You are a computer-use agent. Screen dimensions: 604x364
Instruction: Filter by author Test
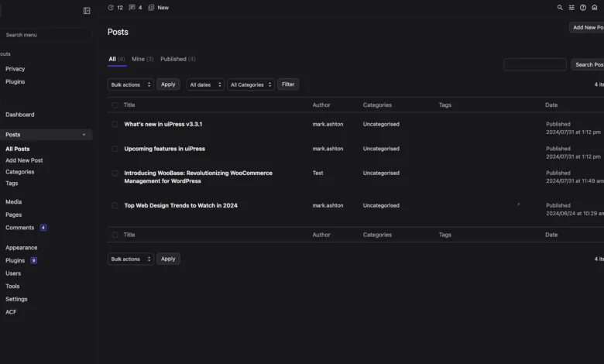click(317, 173)
